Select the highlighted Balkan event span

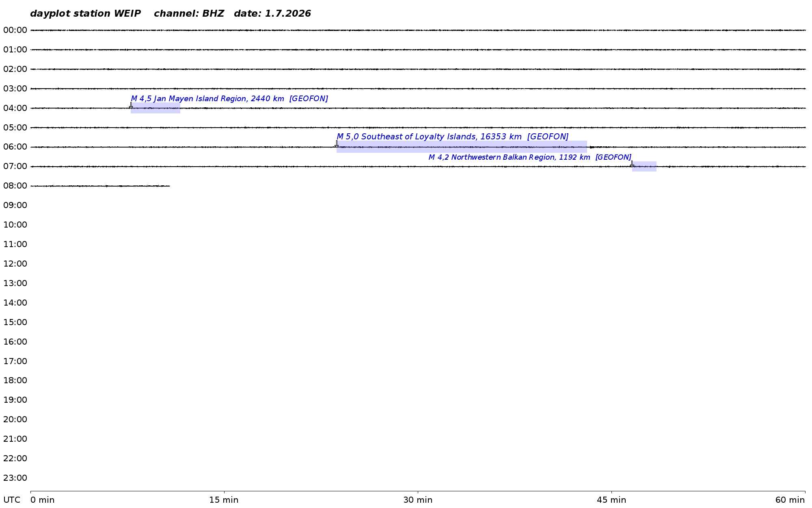pyautogui.click(x=644, y=166)
